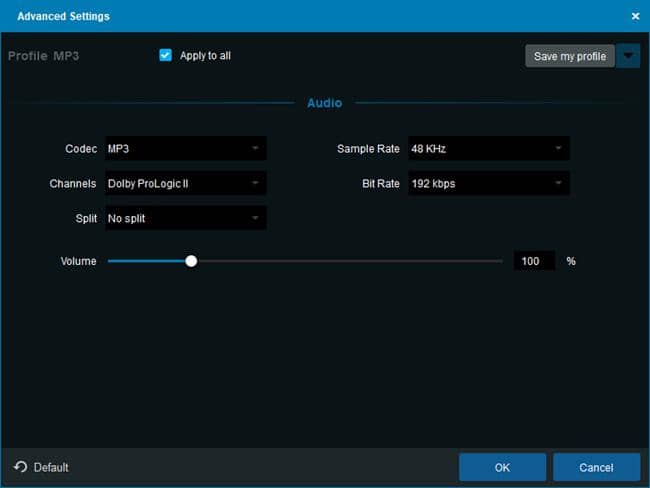Open the Sample Rate 48 KHz dropdown
650x488 pixels.
pos(489,148)
